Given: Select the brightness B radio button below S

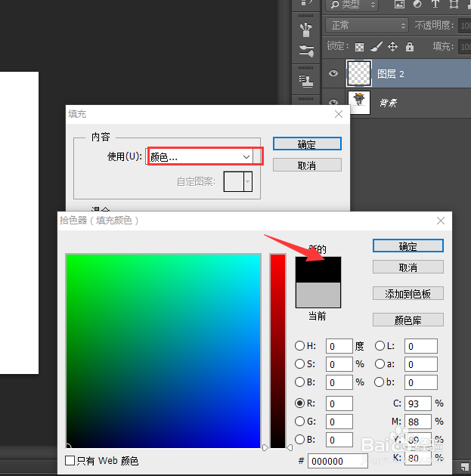Looking at the screenshot, I should click(x=299, y=382).
